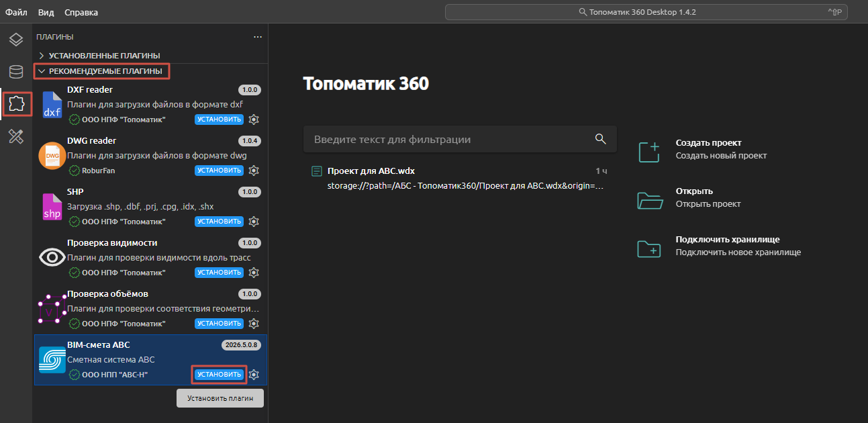Click the ПЛАГИНЫ panel header
This screenshot has width=868, height=423.
55,37
